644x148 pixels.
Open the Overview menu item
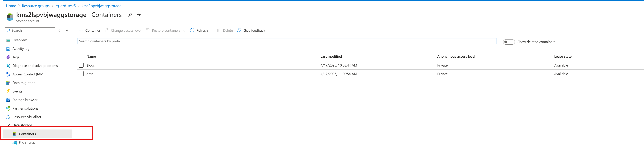click(x=19, y=40)
